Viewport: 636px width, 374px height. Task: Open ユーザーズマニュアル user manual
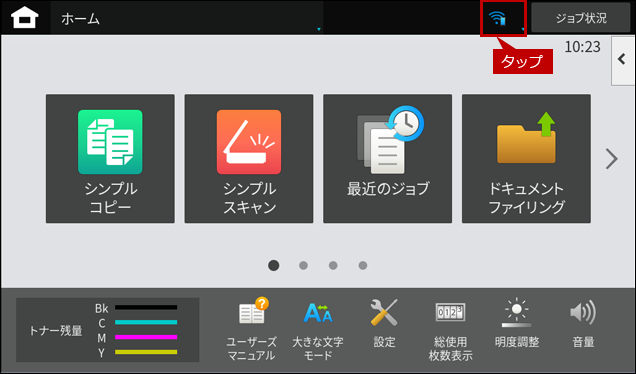tap(252, 329)
